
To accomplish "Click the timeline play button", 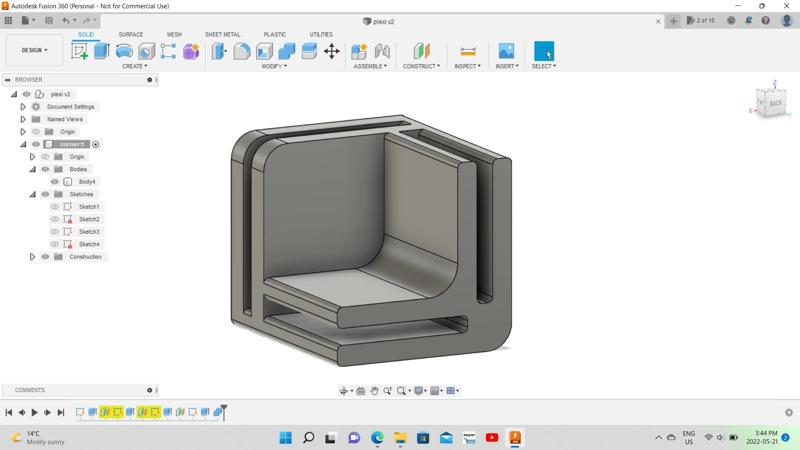I will pos(35,412).
